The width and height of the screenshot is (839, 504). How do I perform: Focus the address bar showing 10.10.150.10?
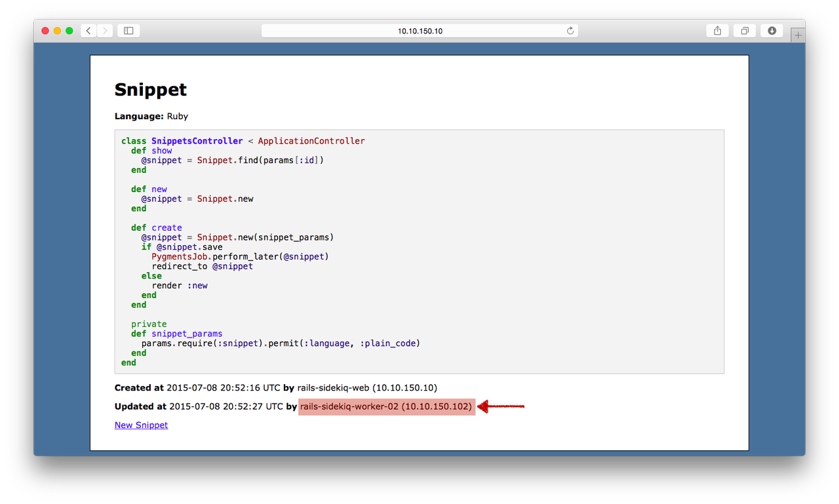tap(419, 31)
